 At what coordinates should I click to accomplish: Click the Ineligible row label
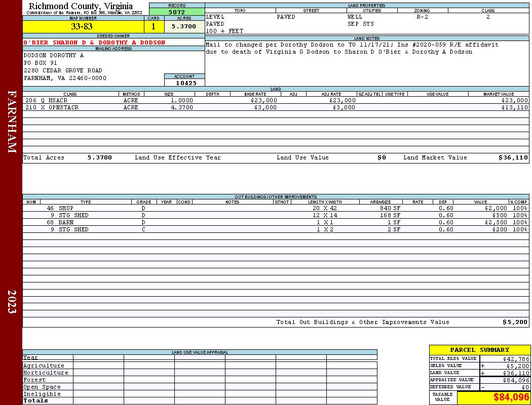42,394
